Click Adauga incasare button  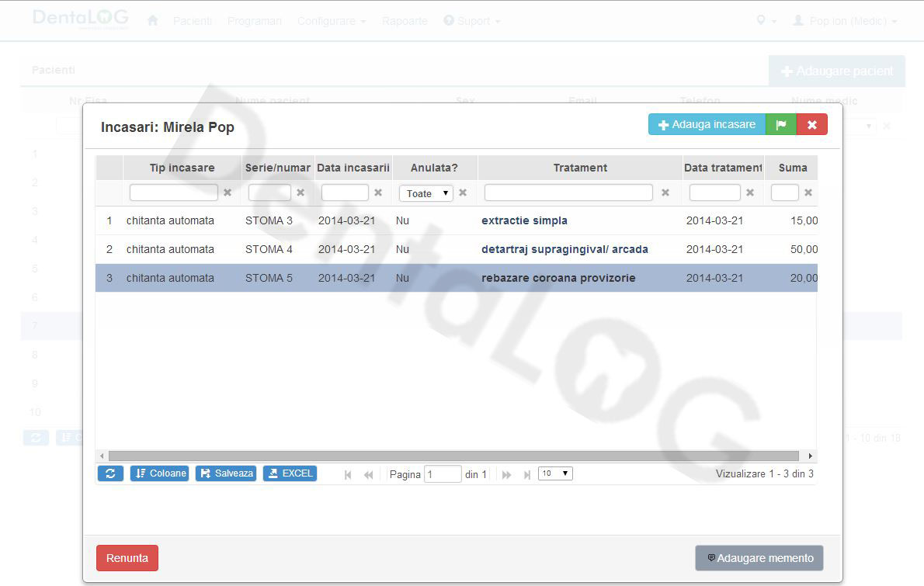(707, 124)
